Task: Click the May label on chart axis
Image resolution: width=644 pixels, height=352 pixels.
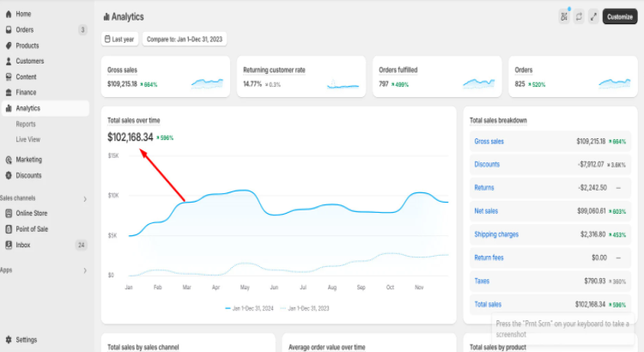Action: (245, 288)
